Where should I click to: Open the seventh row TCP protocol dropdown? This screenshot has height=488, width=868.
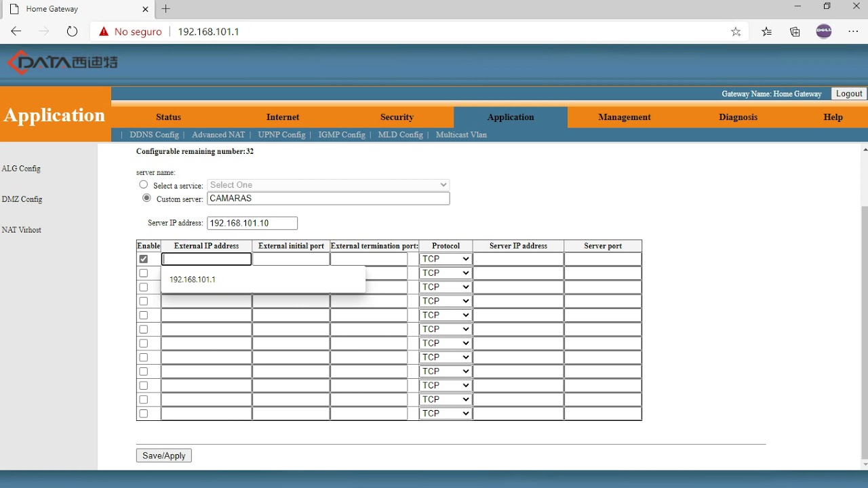(x=445, y=343)
